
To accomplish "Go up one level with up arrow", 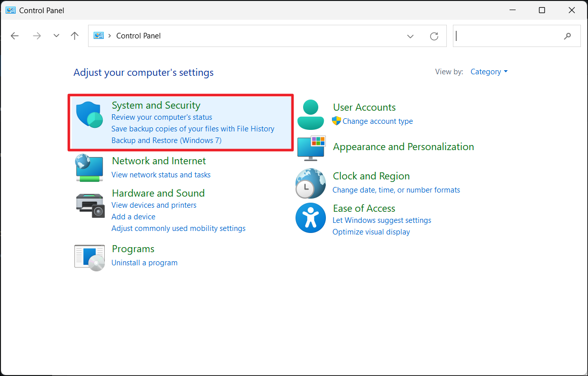I will click(x=74, y=35).
